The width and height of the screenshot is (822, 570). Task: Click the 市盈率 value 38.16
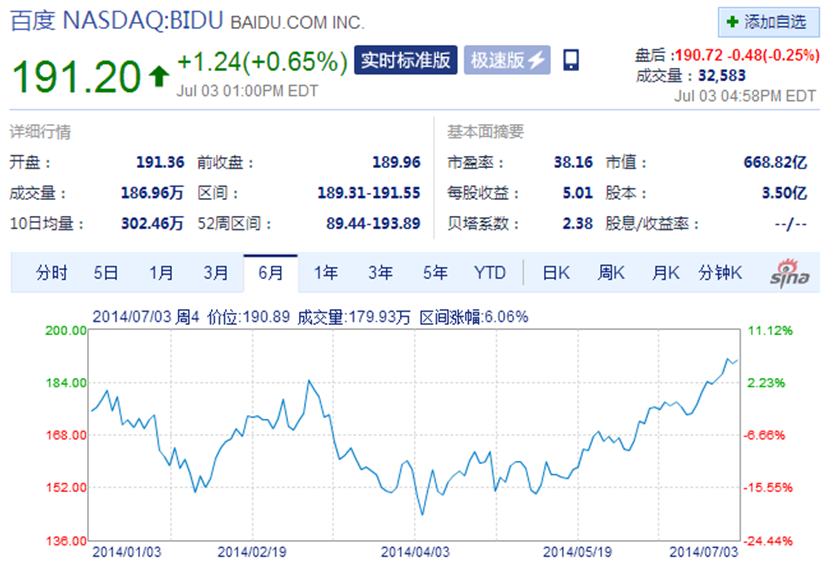tap(573, 162)
